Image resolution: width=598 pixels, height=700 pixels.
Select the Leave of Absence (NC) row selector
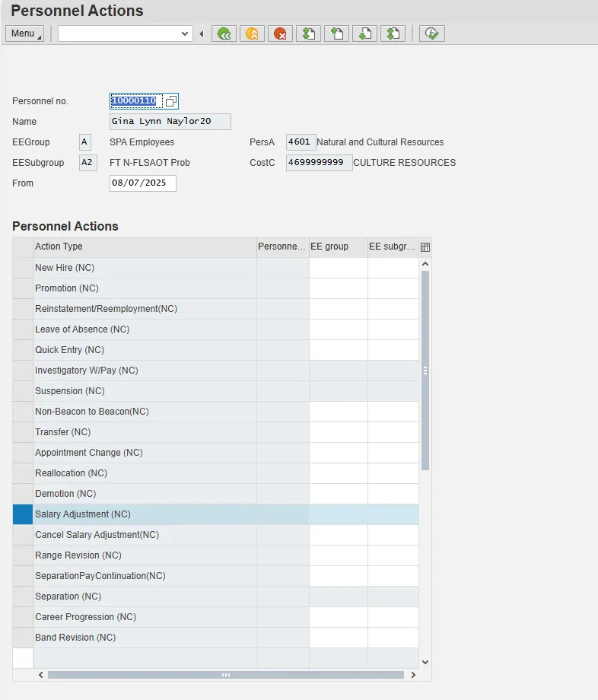[x=23, y=329]
